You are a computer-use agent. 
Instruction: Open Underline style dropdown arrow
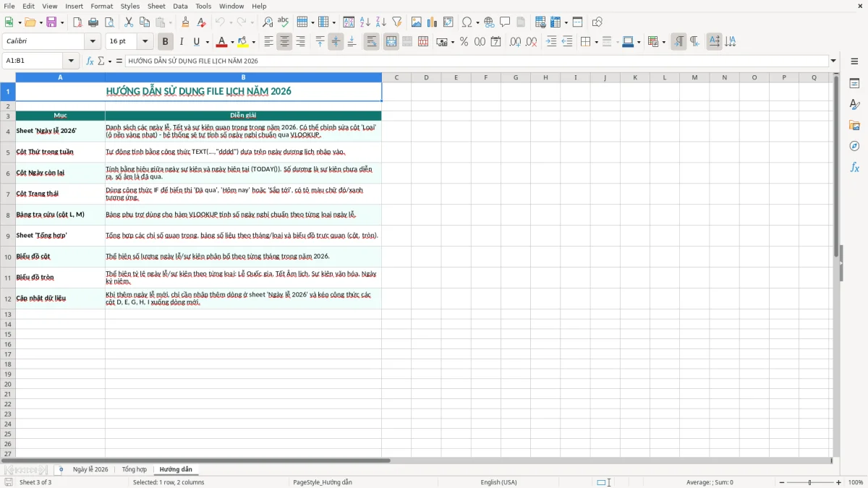(x=207, y=42)
